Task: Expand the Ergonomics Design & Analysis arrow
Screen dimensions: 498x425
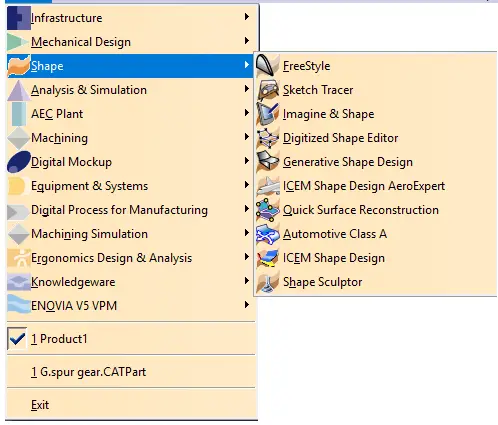Action: (x=247, y=257)
